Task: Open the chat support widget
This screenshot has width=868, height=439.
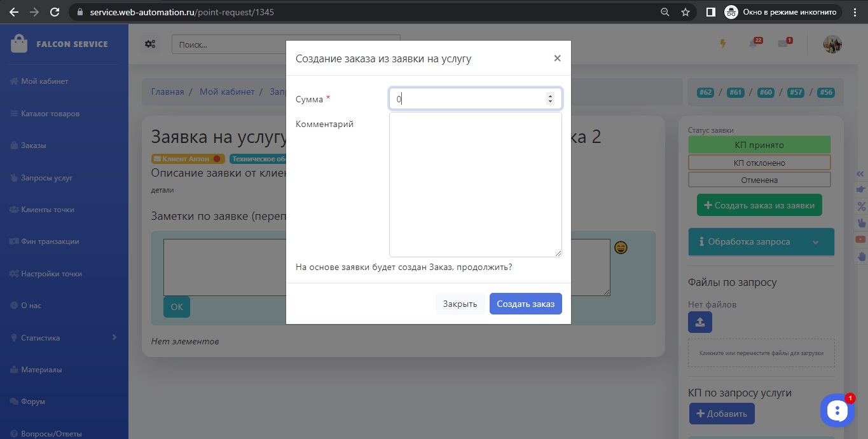Action: click(837, 411)
